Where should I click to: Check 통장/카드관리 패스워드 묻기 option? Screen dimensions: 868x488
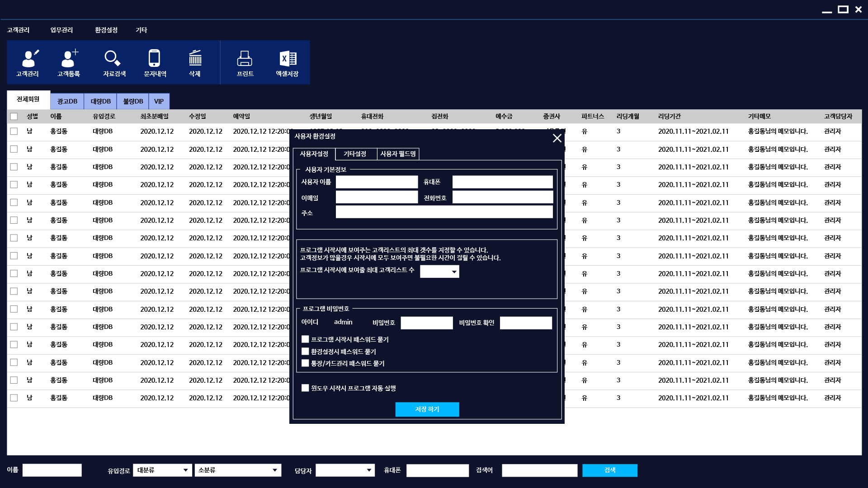pos(306,363)
